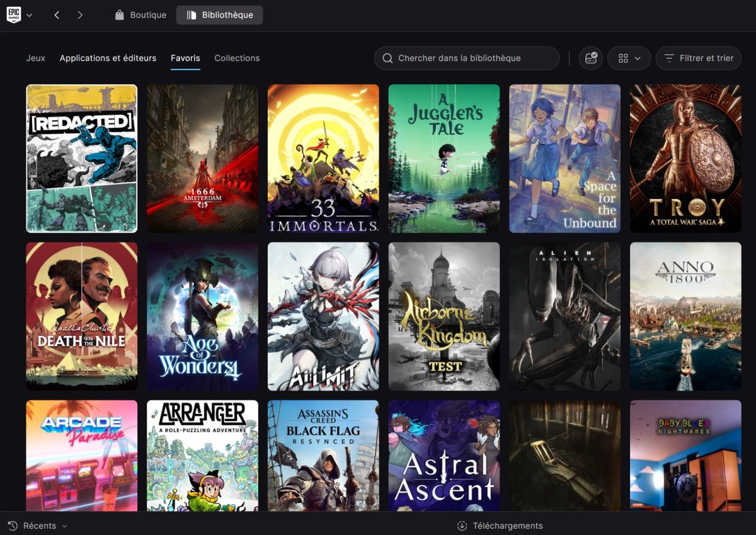
Task: Open the Collections tab
Action: 237,58
